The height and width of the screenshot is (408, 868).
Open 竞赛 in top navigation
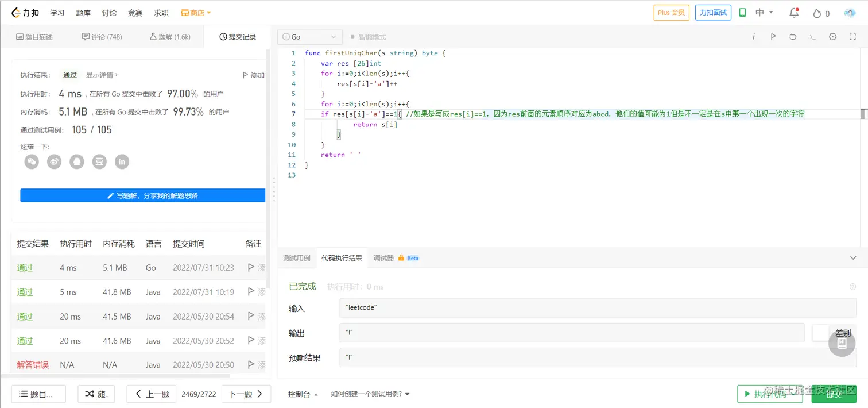(x=135, y=13)
